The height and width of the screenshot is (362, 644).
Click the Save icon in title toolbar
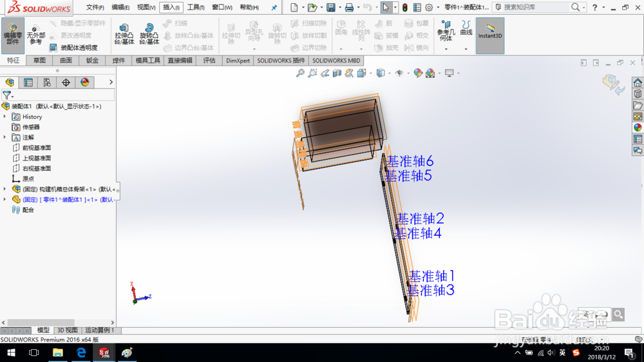330,7
